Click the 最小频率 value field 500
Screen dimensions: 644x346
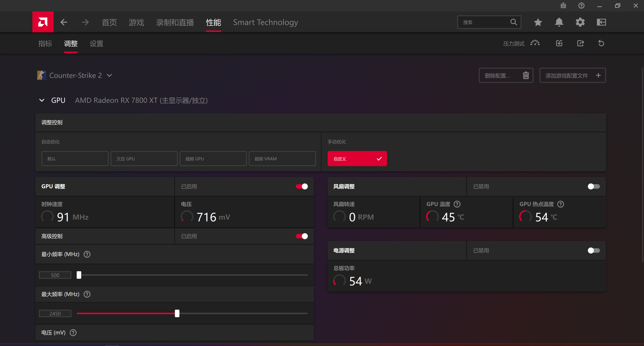pyautogui.click(x=55, y=275)
